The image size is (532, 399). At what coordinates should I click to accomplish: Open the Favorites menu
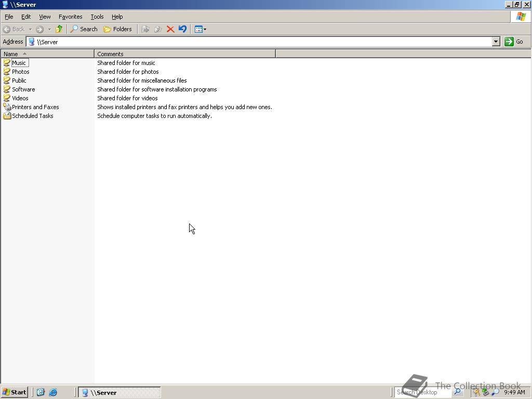pos(70,17)
